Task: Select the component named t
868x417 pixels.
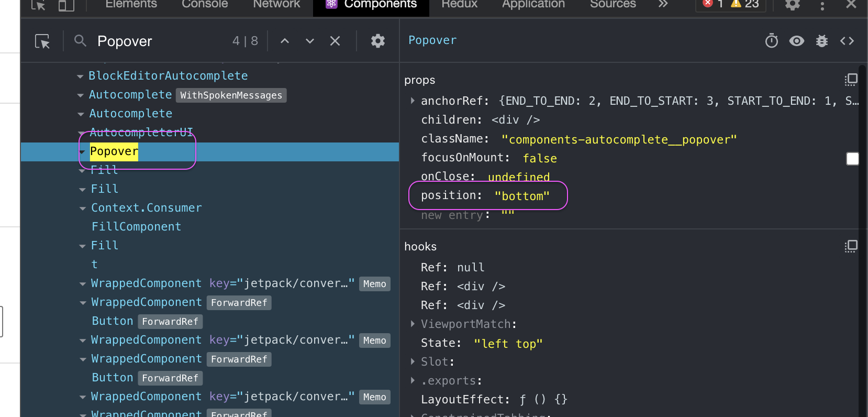Action: 94,265
